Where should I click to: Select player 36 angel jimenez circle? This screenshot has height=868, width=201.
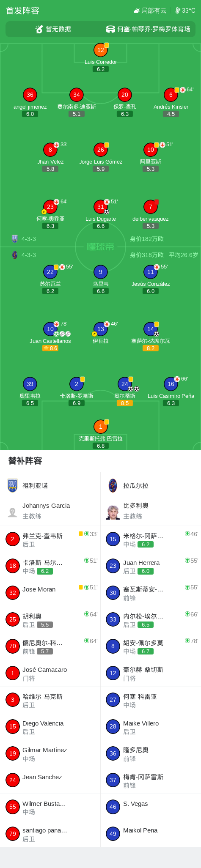[x=30, y=95]
